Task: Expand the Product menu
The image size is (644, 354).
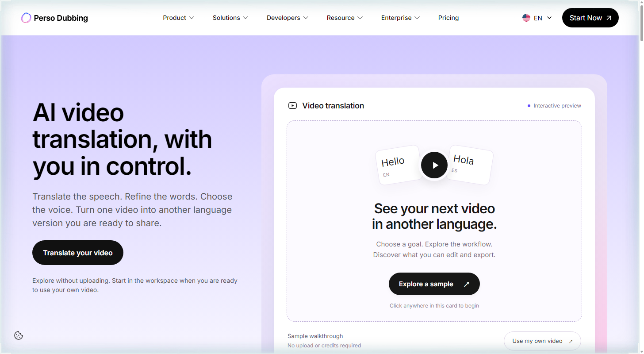Action: click(179, 18)
